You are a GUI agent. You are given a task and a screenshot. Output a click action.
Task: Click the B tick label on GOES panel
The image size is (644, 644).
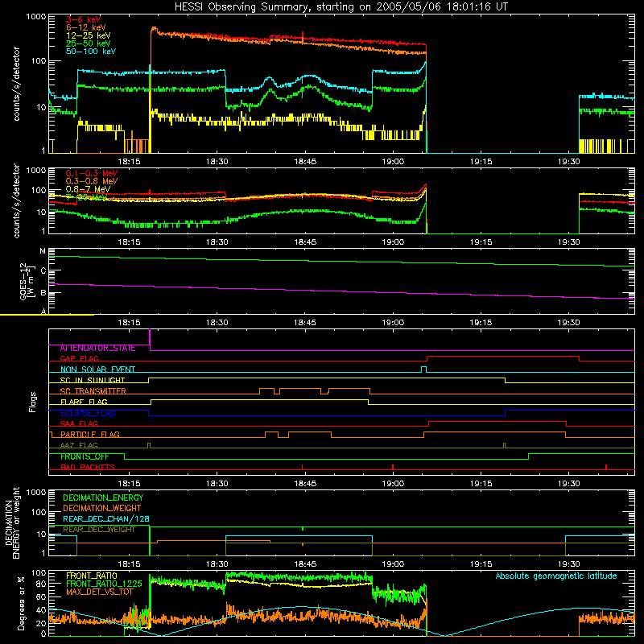(x=43, y=293)
